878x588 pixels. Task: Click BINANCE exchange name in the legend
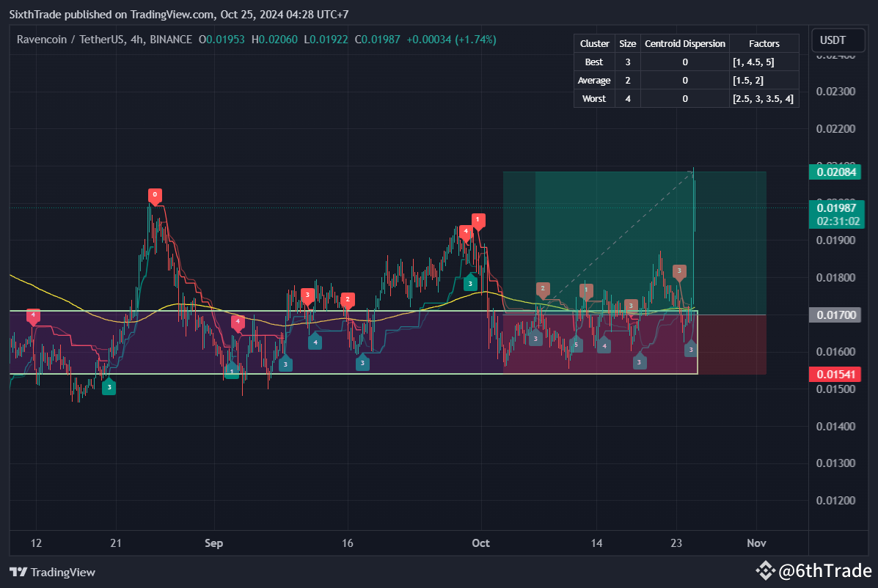tap(169, 40)
